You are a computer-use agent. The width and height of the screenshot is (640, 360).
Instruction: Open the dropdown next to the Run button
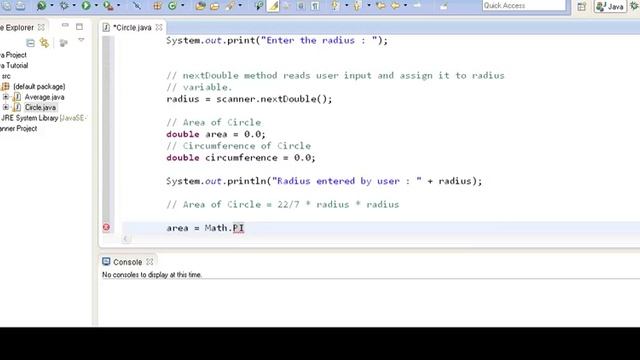point(96,5)
